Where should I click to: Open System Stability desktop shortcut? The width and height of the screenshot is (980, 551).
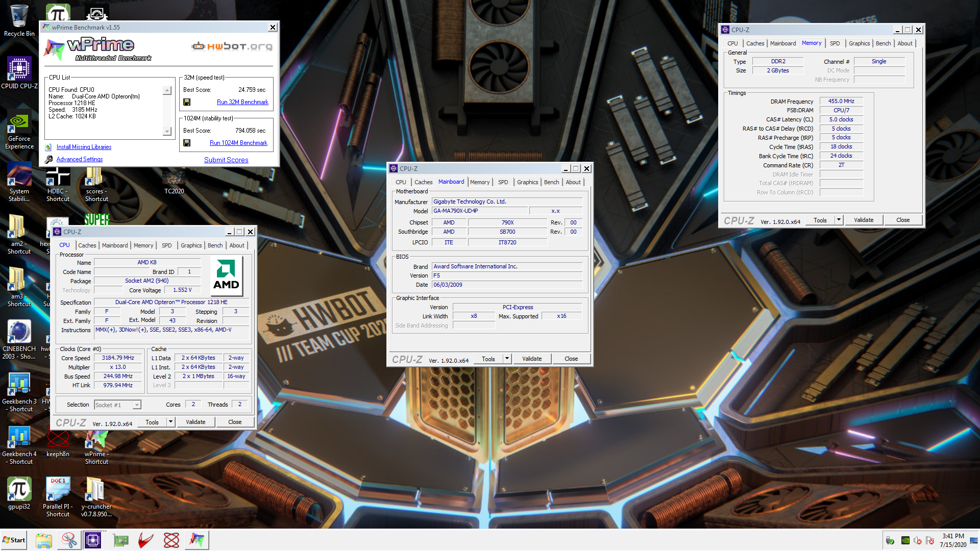pyautogui.click(x=19, y=182)
